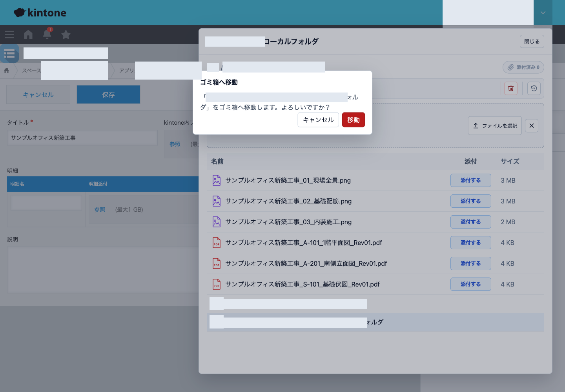The width and height of the screenshot is (565, 392).
Task: Click 参照 link in 明細添付 row
Action: [100, 210]
